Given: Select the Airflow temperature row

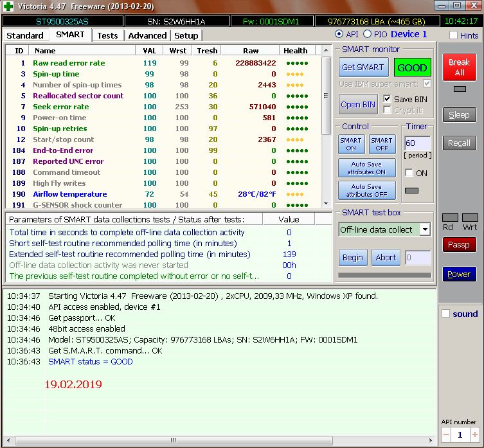Looking at the screenshot, I should 163,194.
